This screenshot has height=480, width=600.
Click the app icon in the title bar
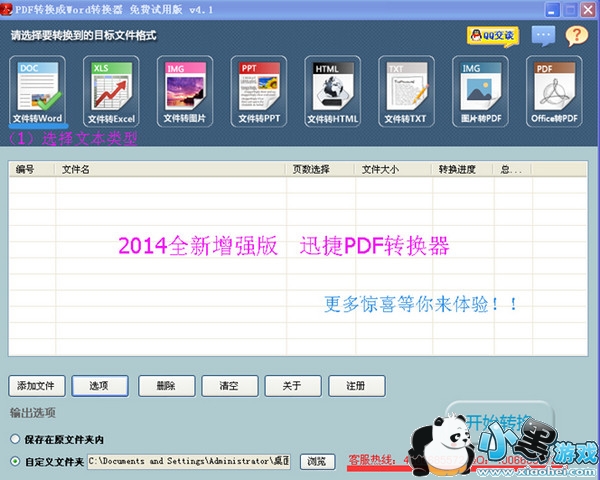tap(6, 9)
